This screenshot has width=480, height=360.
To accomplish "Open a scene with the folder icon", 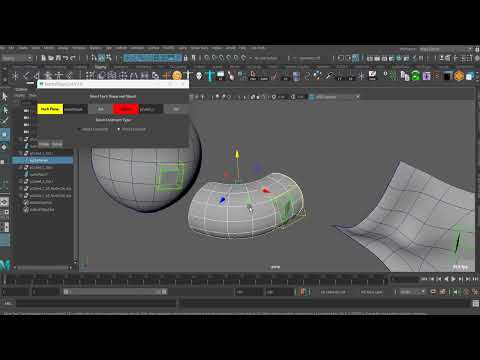I will 51,58.
